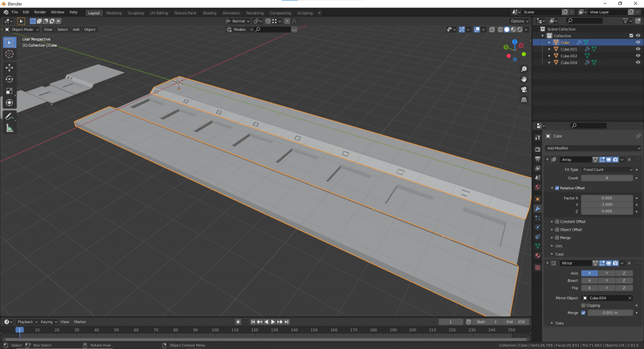This screenshot has width=644, height=349.
Task: Pin the Cube properties panel
Action: (638, 136)
